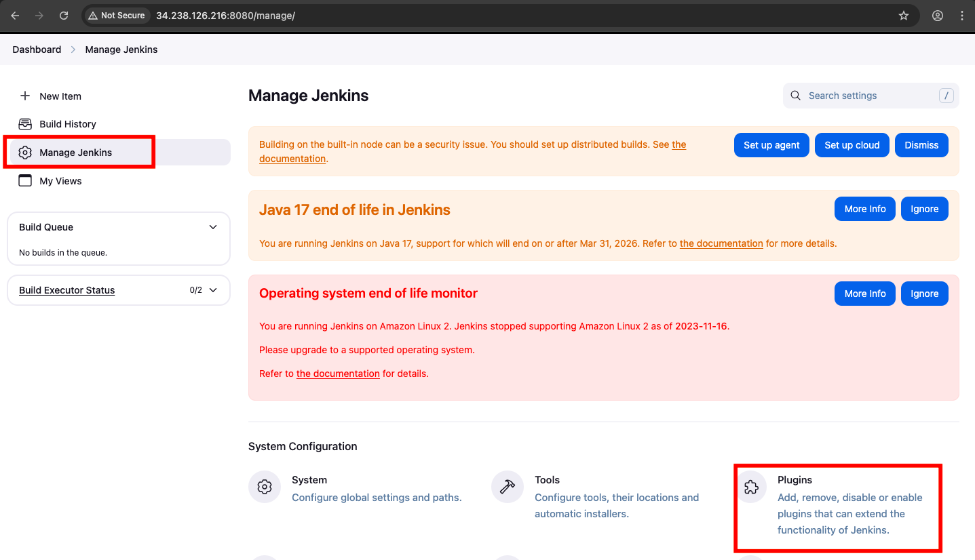Bookmark this page with star icon
This screenshot has height=560, width=975.
tap(904, 16)
